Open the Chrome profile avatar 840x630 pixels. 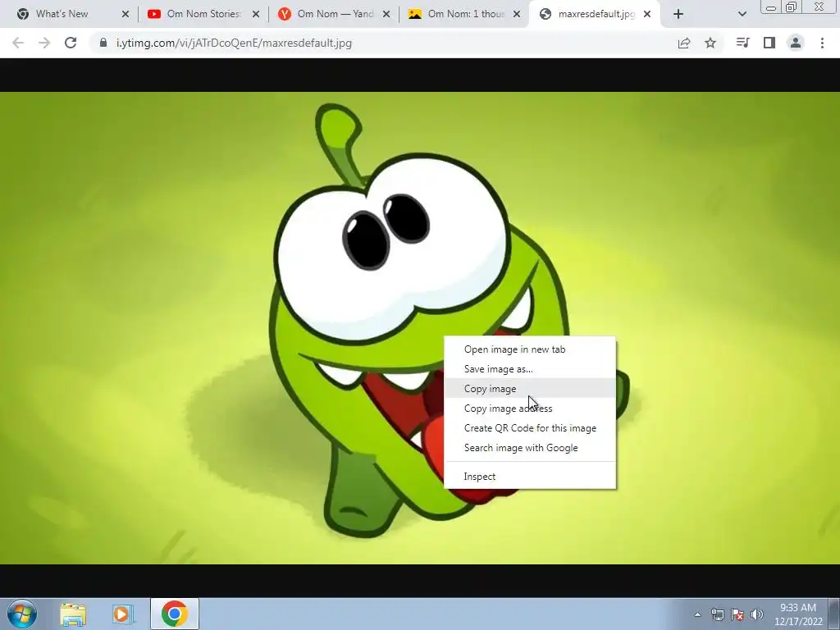coord(796,43)
